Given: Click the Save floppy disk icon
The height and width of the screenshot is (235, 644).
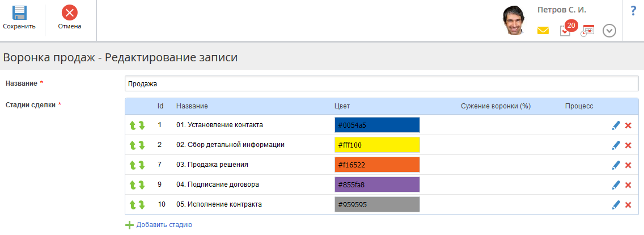Looking at the screenshot, I should 19,13.
